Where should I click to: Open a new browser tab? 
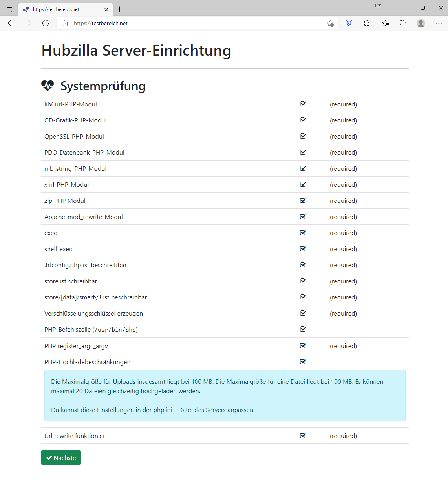click(x=119, y=9)
